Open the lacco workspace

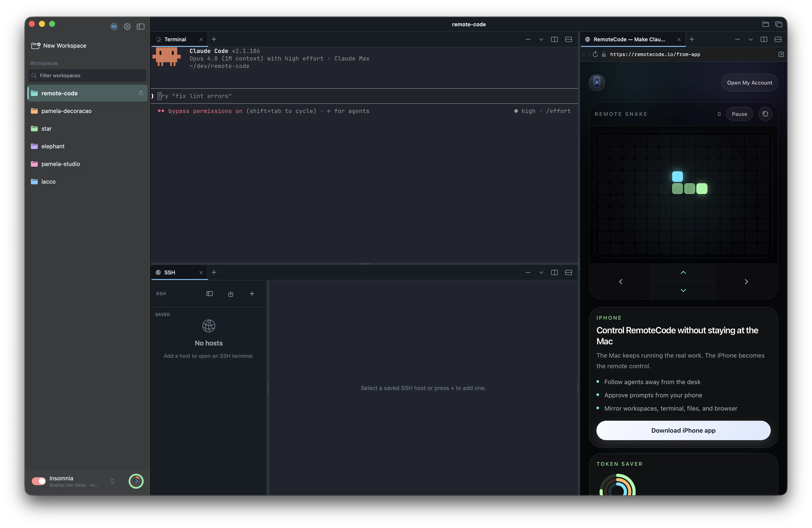[x=87, y=182]
